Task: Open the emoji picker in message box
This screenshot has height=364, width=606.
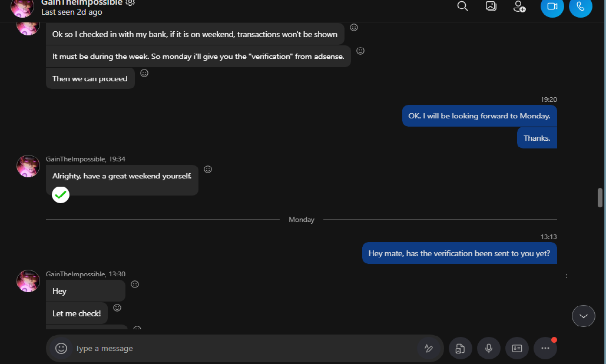Action: click(61, 348)
